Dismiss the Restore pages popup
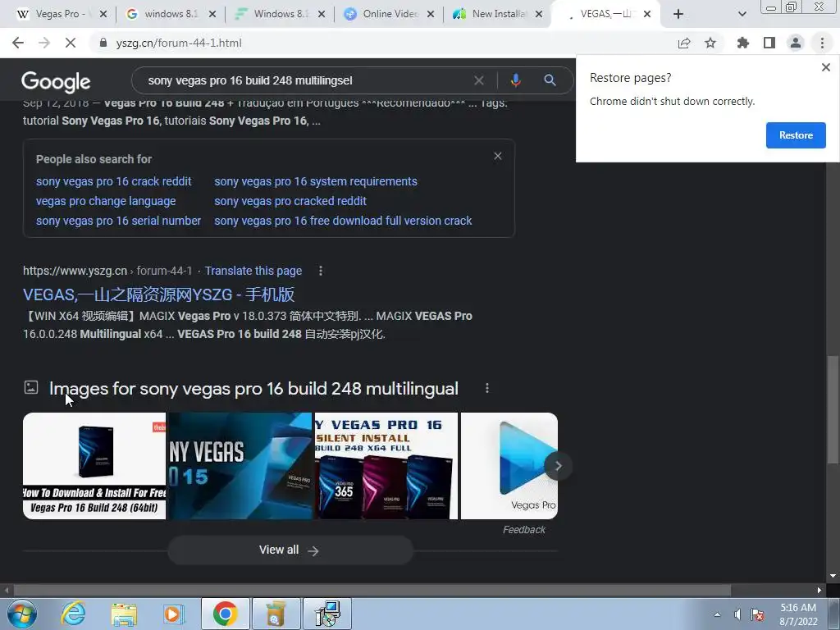Viewport: 840px width, 630px height. click(x=825, y=67)
